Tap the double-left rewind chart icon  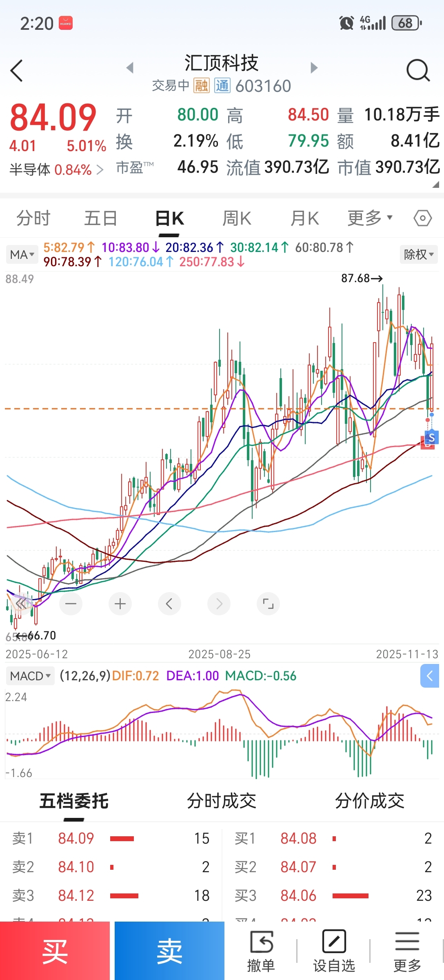point(21,603)
